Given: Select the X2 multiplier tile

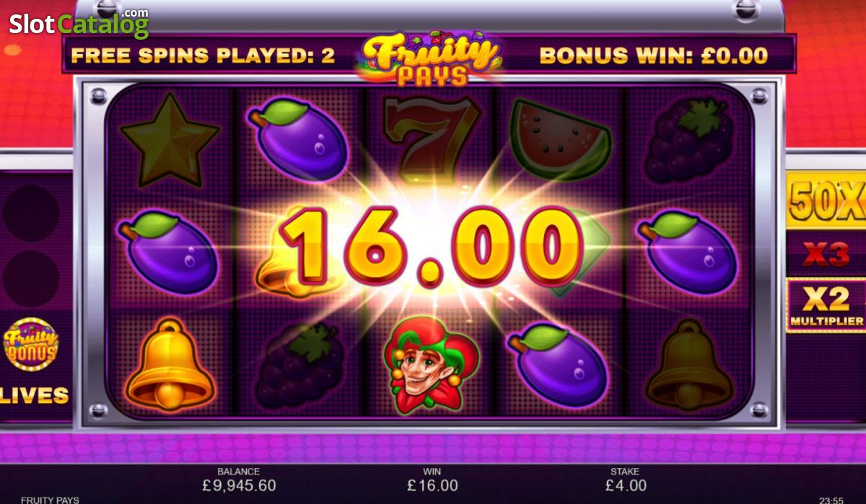Looking at the screenshot, I should pyautogui.click(x=826, y=306).
